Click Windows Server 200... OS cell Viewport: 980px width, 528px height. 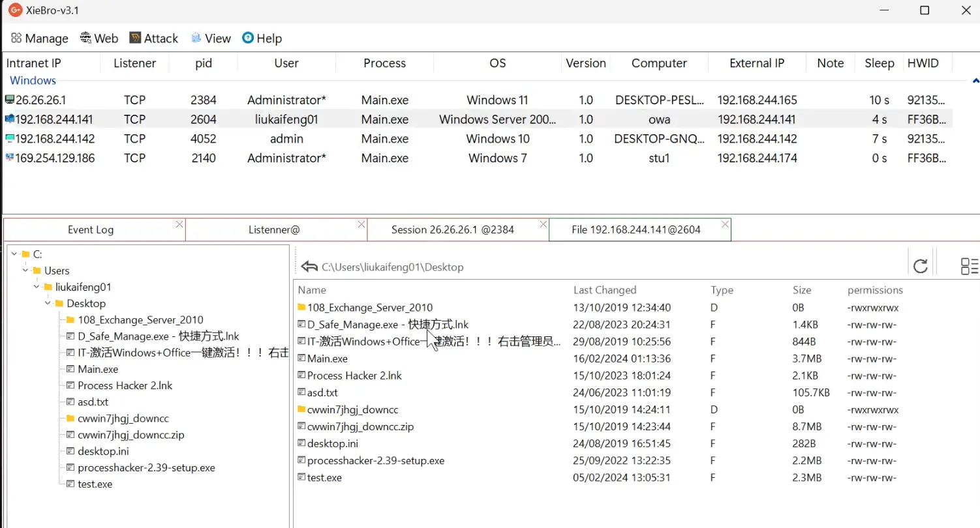coord(498,119)
